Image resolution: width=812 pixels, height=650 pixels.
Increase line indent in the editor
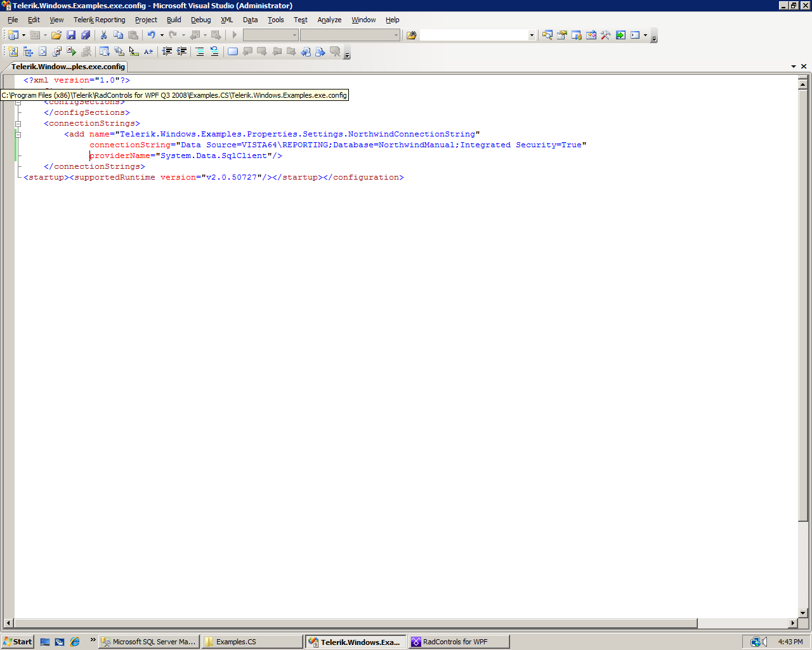click(181, 51)
